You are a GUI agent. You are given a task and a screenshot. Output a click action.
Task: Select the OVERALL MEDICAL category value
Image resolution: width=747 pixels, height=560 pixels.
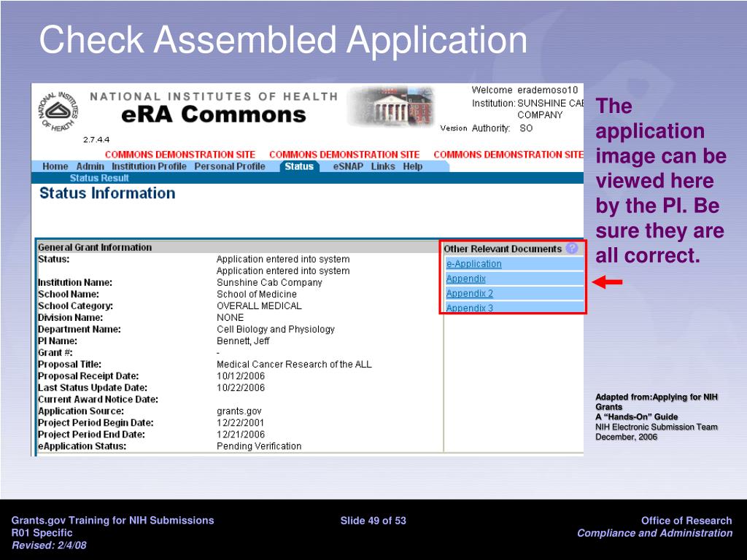click(259, 306)
